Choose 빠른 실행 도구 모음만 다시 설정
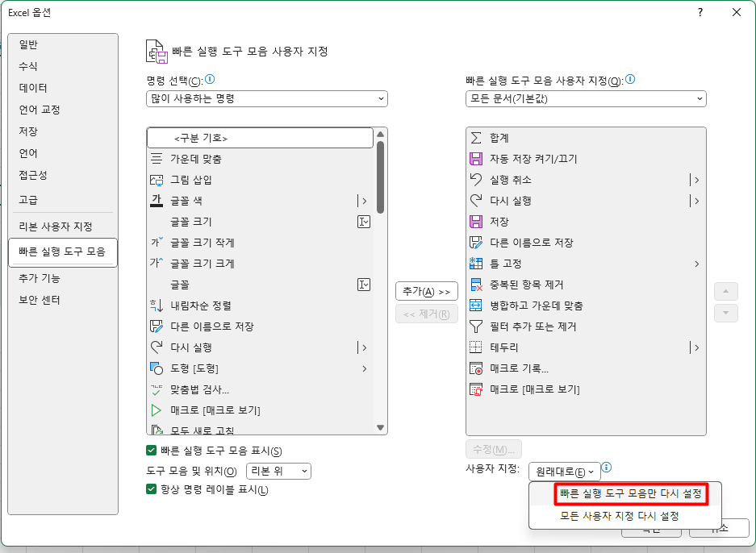The width and height of the screenshot is (756, 553). [x=631, y=493]
